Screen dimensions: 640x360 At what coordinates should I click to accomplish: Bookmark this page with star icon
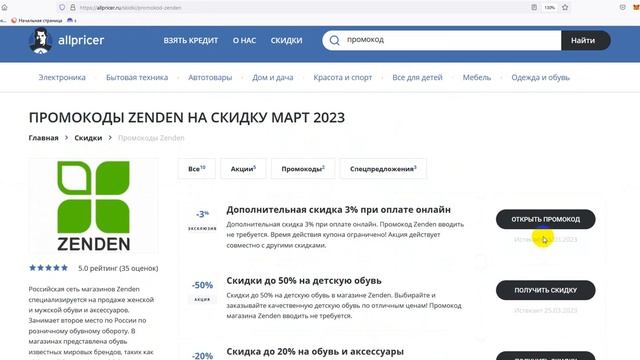(565, 7)
